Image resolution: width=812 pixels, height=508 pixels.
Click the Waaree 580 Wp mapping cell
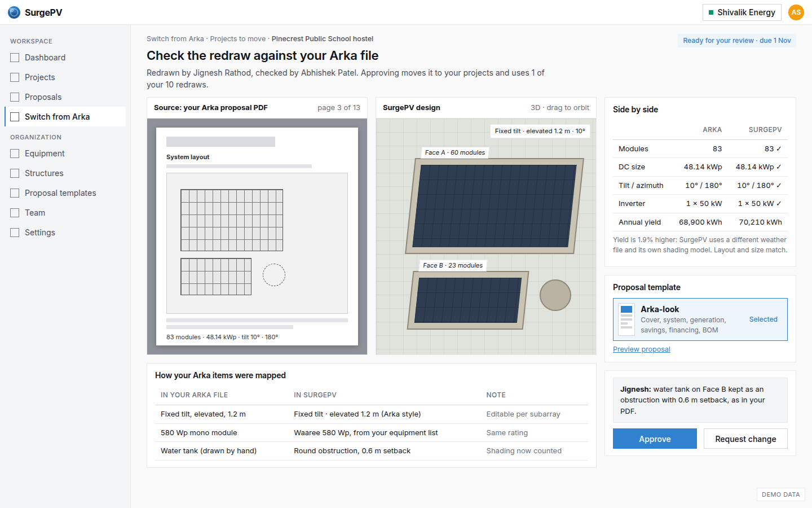click(366, 433)
